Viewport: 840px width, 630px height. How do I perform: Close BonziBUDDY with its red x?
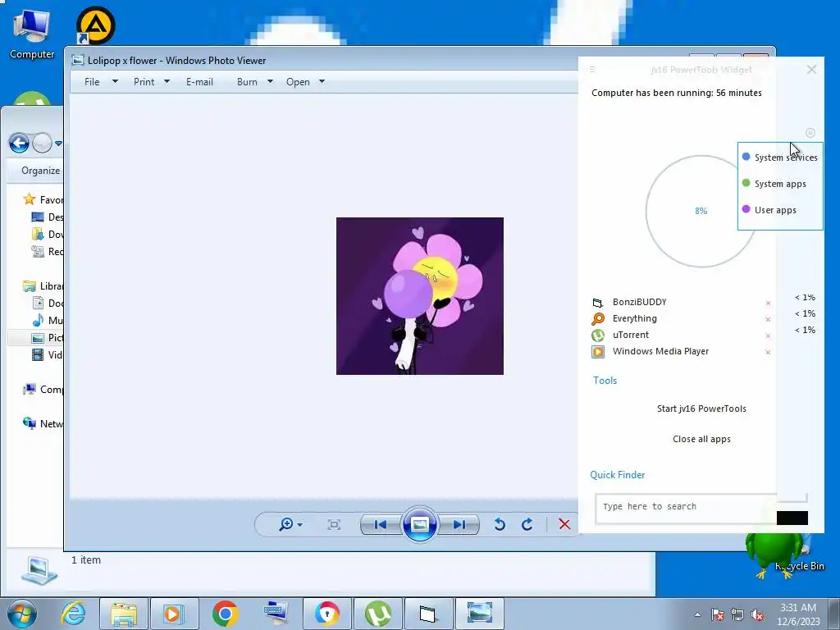point(768,304)
